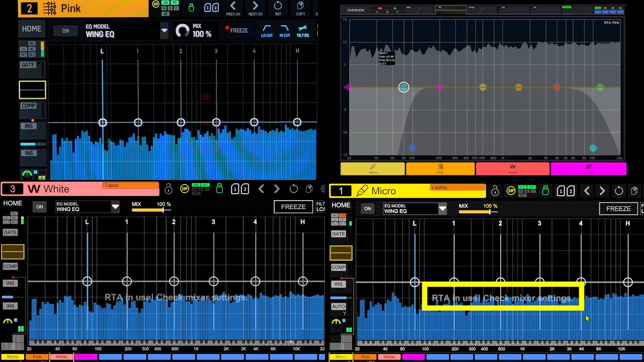Select Micro channel button below overview EQ graph

pos(373,168)
